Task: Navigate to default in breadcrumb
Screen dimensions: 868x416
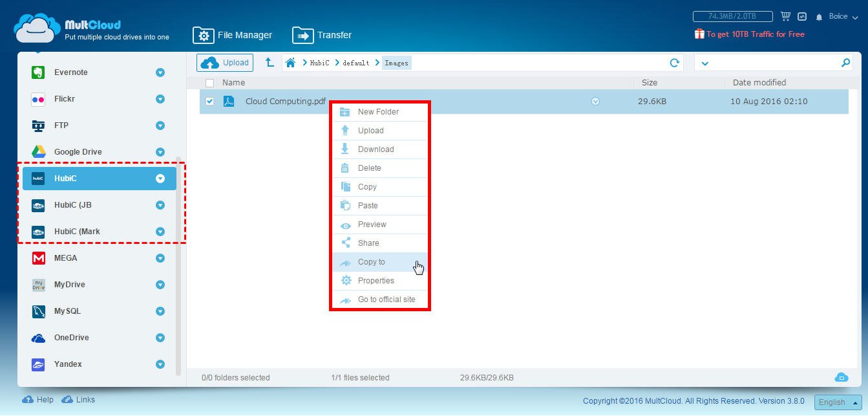Action: (356, 63)
